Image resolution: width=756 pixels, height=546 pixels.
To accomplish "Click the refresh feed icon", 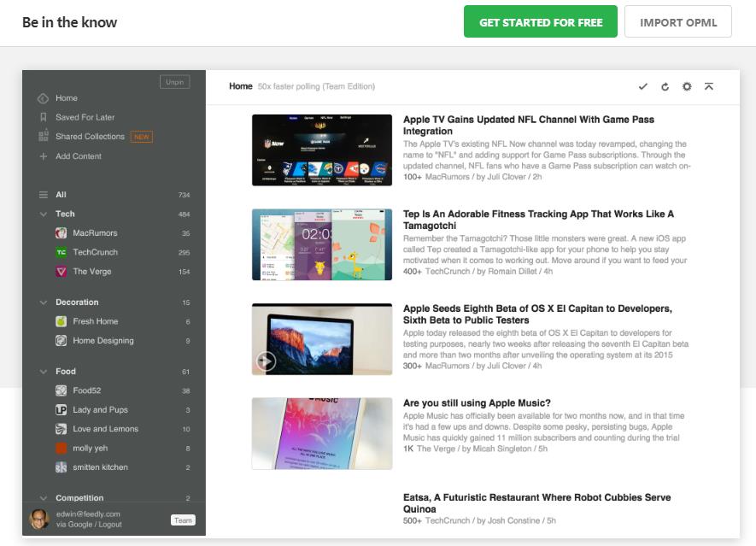I will 665,86.
